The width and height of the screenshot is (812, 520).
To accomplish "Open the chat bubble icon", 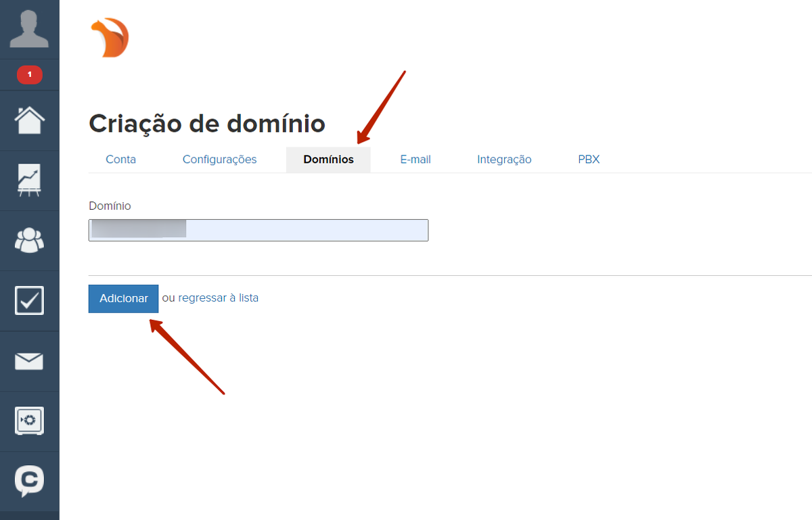I will (29, 481).
